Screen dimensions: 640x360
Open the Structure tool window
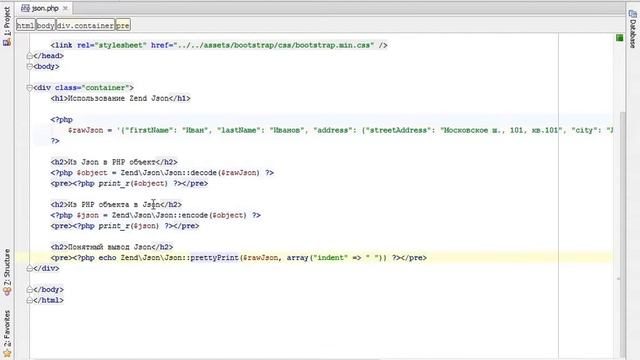point(7,272)
